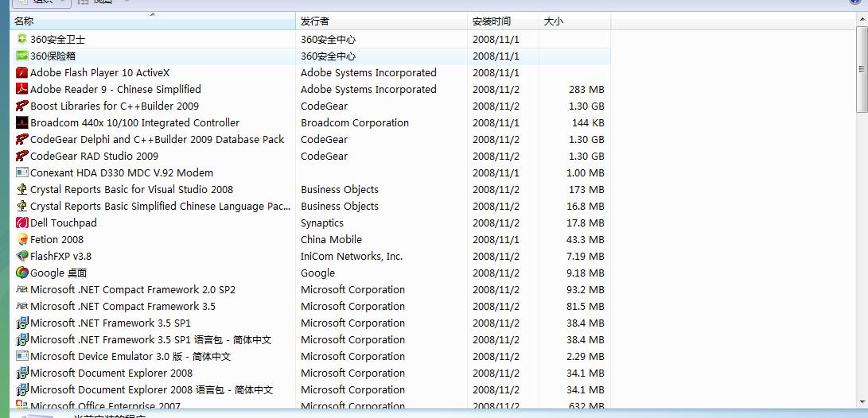Select Microsoft .NET Framework 3.5 SP1 entry
This screenshot has height=418, width=868.
pyautogui.click(x=111, y=323)
